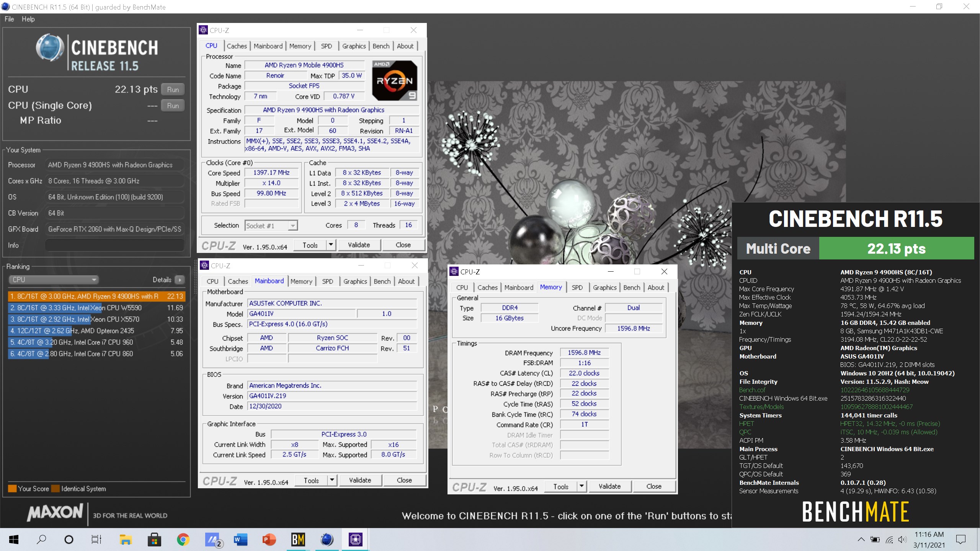
Task: Run the CPU multi-core benchmark
Action: point(173,90)
